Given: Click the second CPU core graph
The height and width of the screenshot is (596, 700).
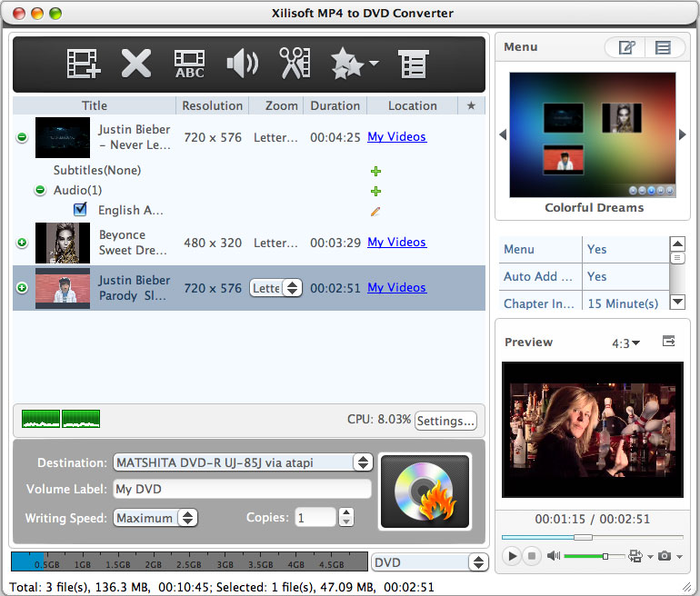Looking at the screenshot, I should tap(81, 419).
